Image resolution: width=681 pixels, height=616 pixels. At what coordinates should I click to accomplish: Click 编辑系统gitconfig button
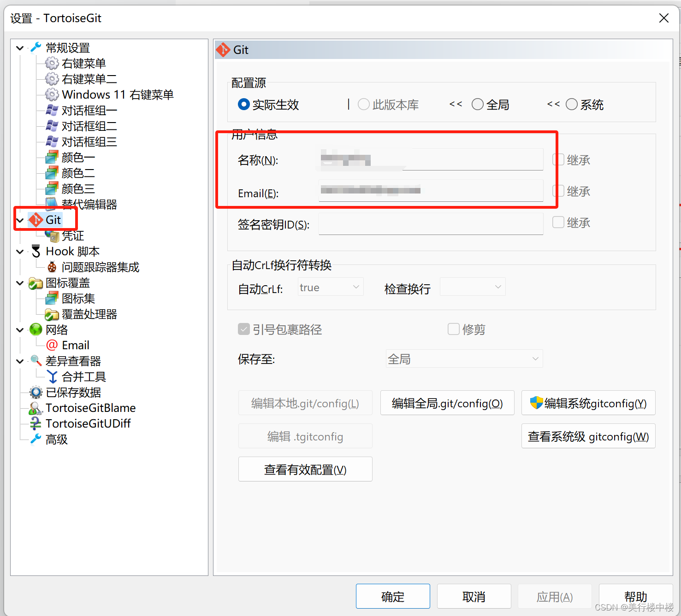click(x=588, y=403)
